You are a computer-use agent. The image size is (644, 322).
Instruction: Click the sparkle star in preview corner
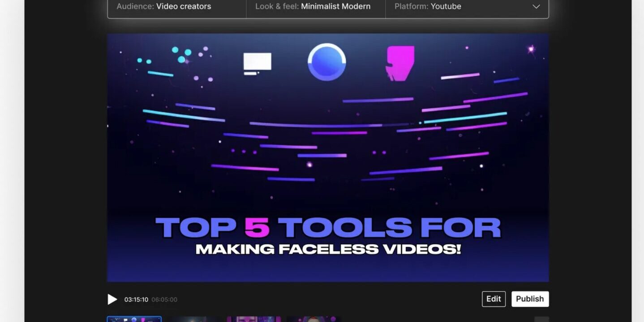point(531,49)
